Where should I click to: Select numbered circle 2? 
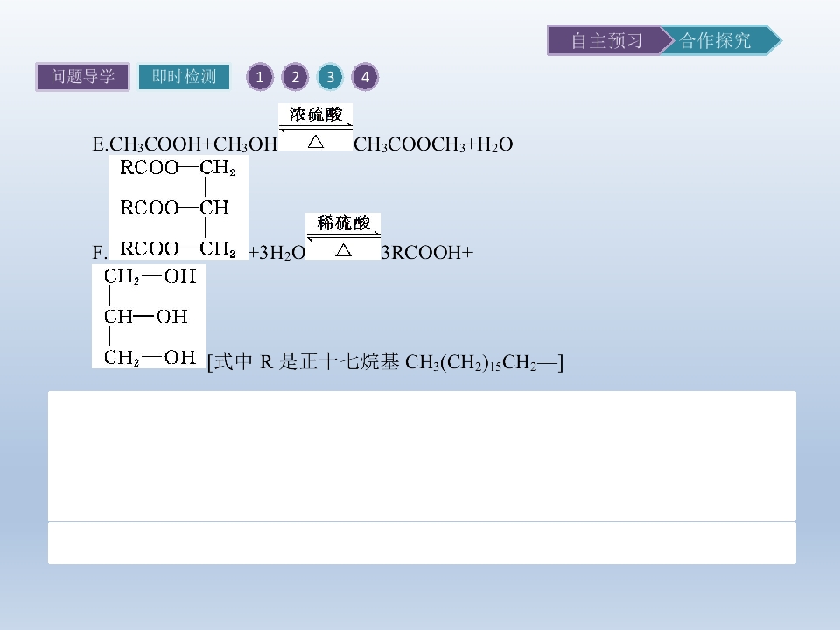click(x=295, y=77)
